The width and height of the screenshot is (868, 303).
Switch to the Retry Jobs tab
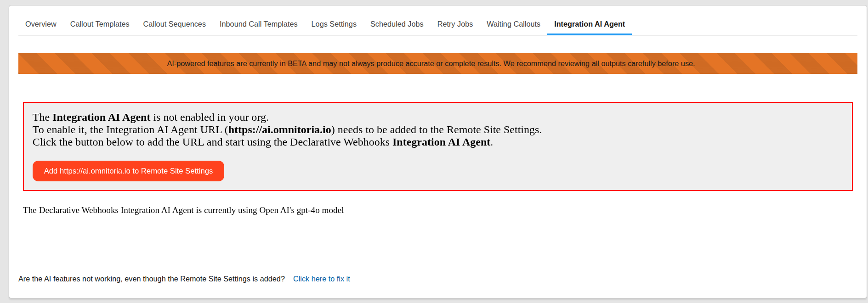tap(455, 24)
